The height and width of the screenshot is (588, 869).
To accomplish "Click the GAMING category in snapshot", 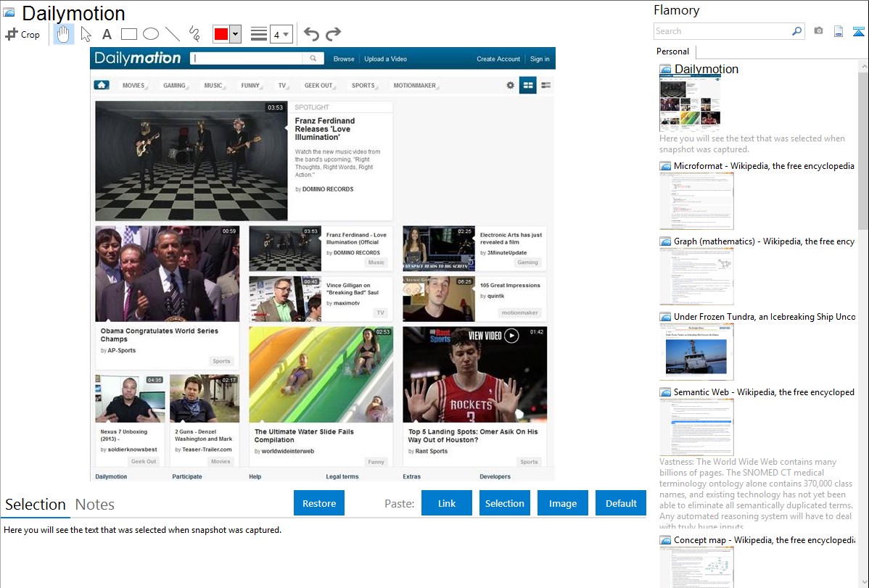I will 175,86.
